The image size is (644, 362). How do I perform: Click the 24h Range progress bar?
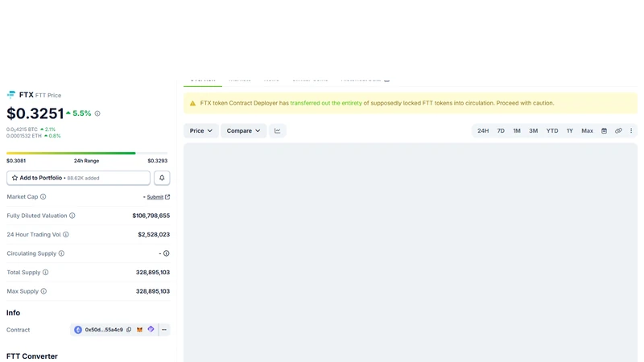(x=87, y=153)
